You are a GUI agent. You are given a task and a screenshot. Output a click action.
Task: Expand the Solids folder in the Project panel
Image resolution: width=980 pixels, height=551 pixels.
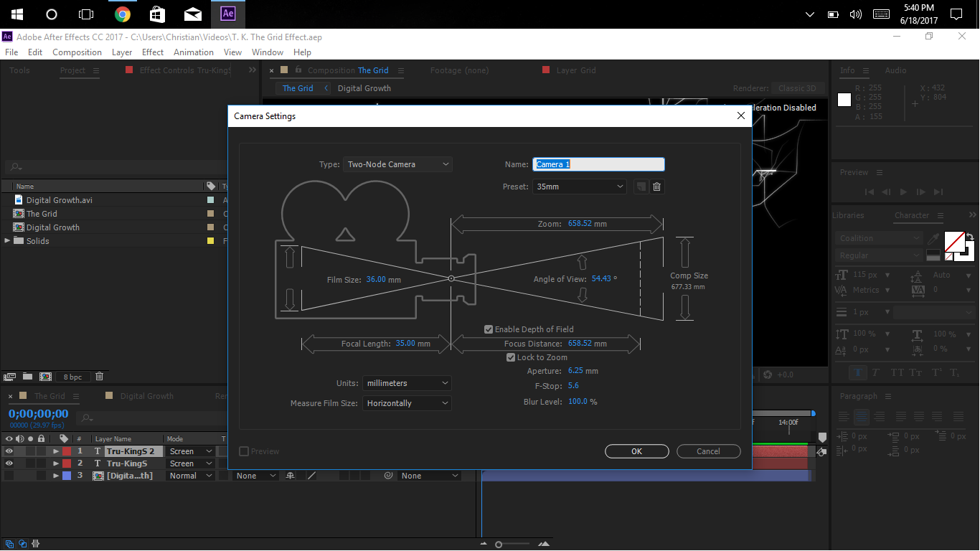(x=7, y=241)
